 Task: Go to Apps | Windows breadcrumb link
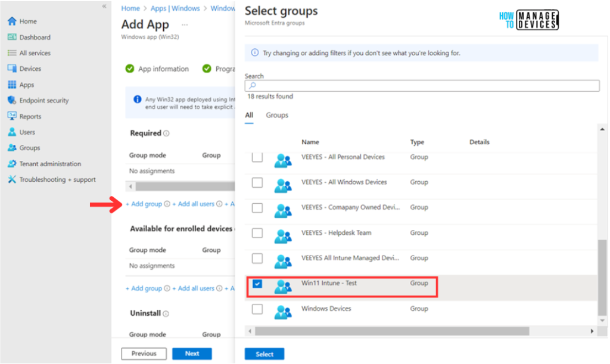(175, 8)
